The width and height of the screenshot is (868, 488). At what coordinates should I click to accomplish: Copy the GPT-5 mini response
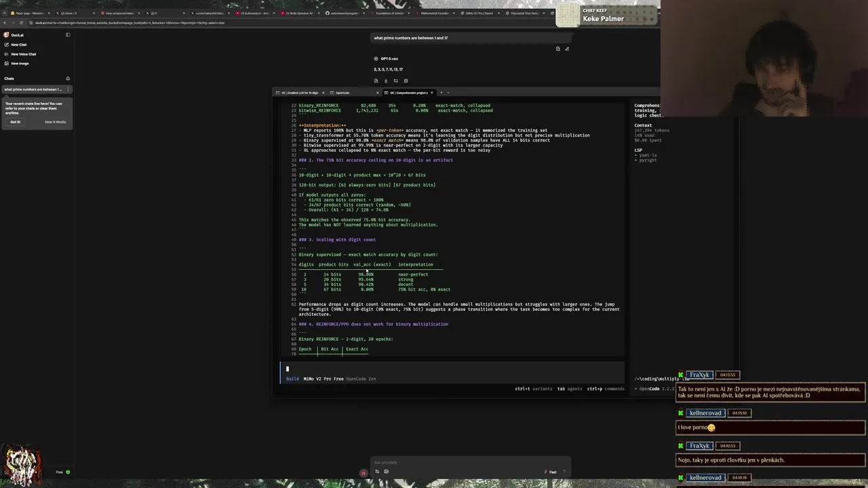pos(376,81)
